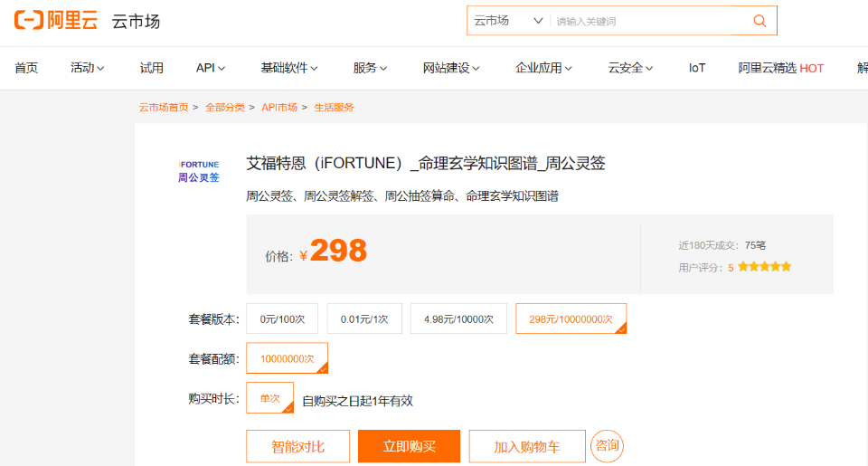Click the 智能对比 button
The width and height of the screenshot is (868, 466).
(x=297, y=447)
